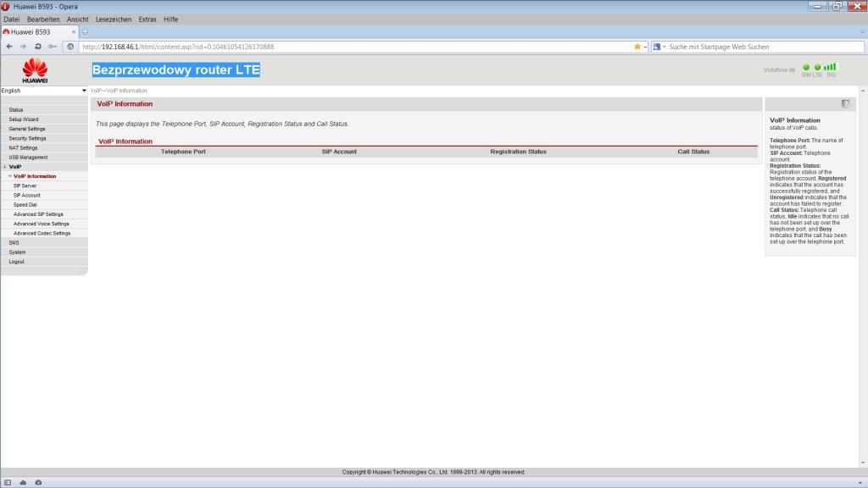The width and height of the screenshot is (868, 488).
Task: Click the 'VoIP->VoIP Information' breadcrumb
Action: 119,91
